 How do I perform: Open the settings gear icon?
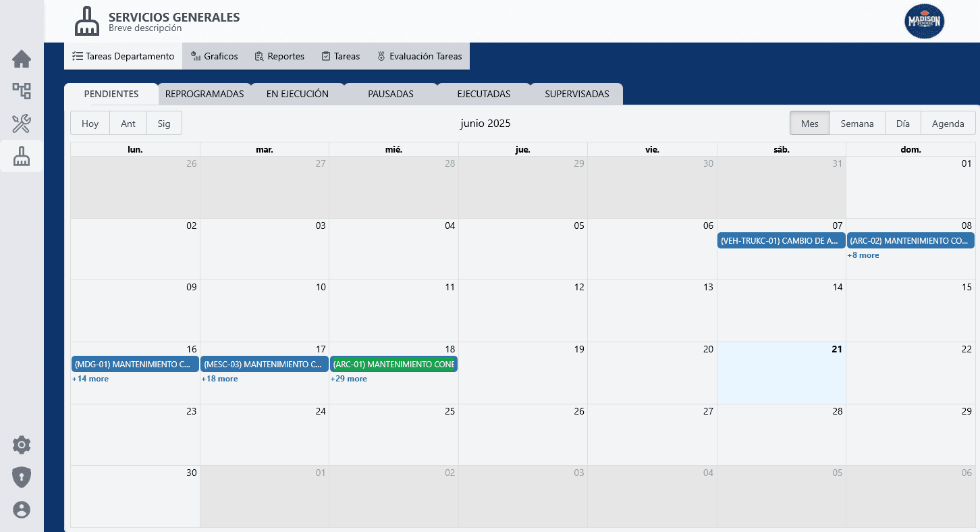[x=22, y=445]
